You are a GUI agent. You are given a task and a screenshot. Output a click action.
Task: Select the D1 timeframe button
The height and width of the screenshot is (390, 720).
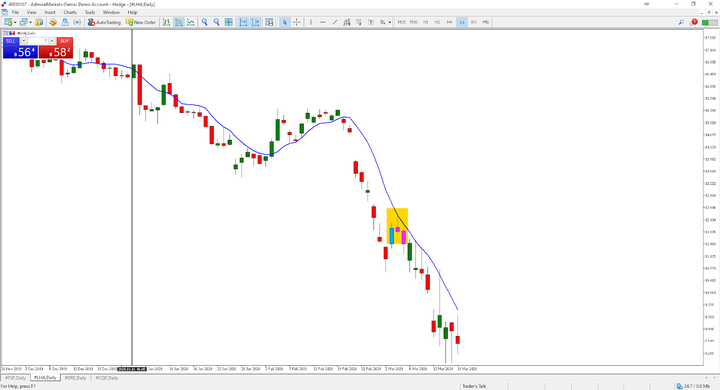coord(461,22)
